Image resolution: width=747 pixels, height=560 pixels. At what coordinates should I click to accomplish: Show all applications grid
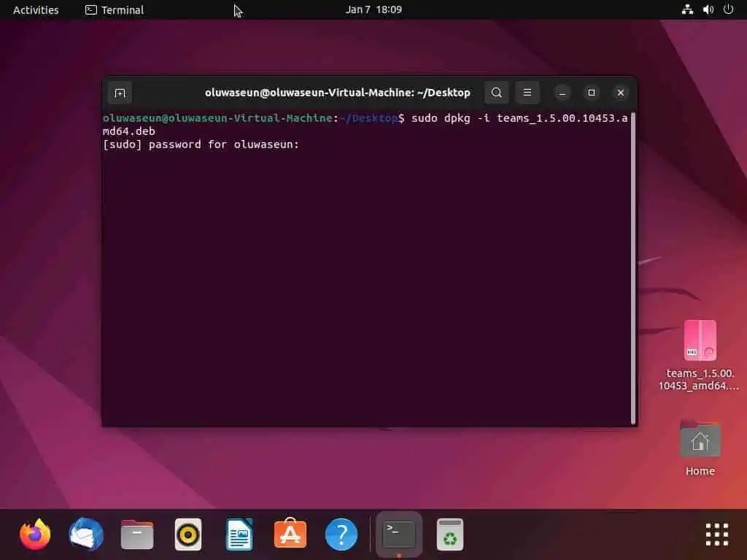click(x=716, y=534)
